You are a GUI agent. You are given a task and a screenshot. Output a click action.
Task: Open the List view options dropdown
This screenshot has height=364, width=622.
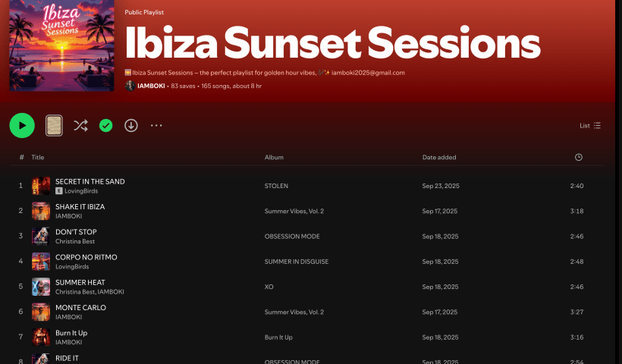click(x=590, y=126)
